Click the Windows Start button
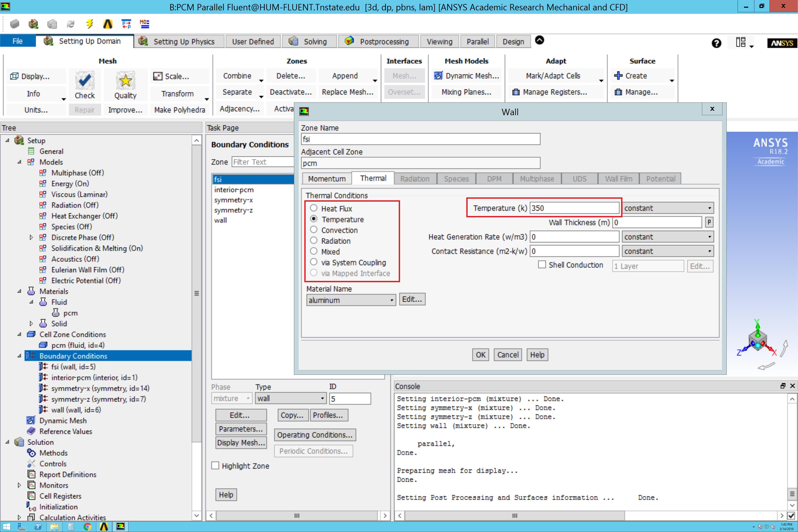Screen dimensions: 798x532 click(x=6, y=527)
